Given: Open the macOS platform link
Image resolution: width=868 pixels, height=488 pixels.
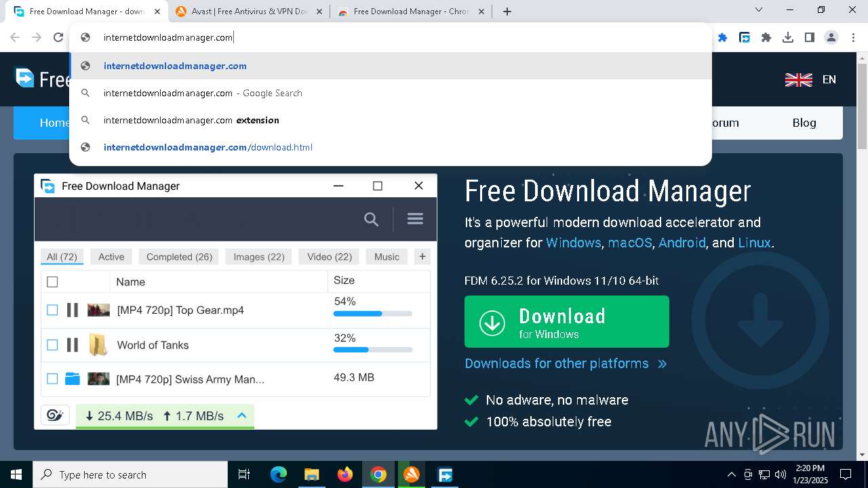Looking at the screenshot, I should coord(630,243).
